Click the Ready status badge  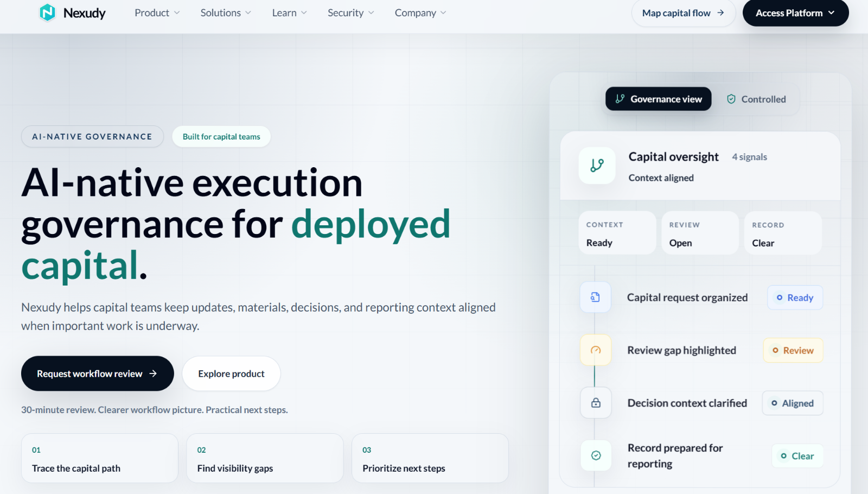click(795, 297)
